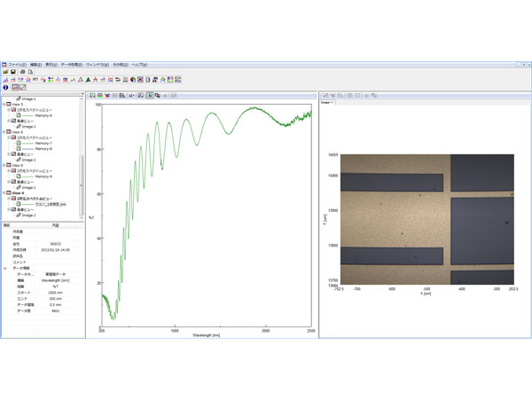The width and height of the screenshot is (532, 400).
Task: Select Memory-9 in the tree
Action: [43, 176]
